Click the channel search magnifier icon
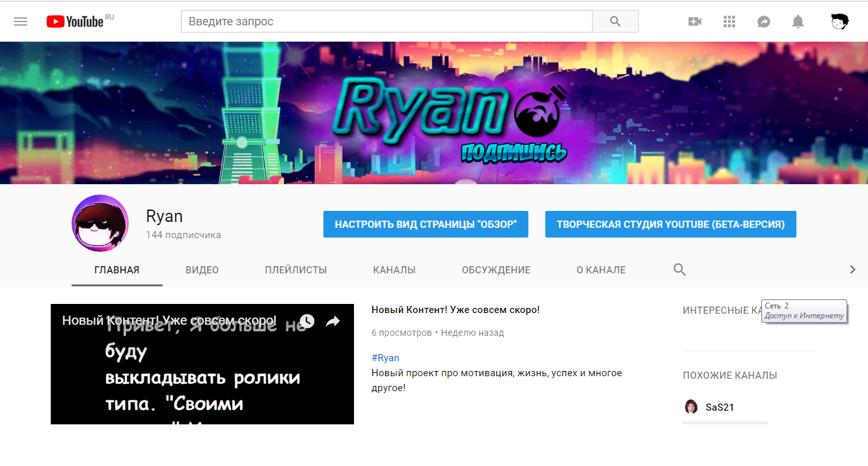Image resolution: width=868 pixels, height=466 pixels. [679, 270]
